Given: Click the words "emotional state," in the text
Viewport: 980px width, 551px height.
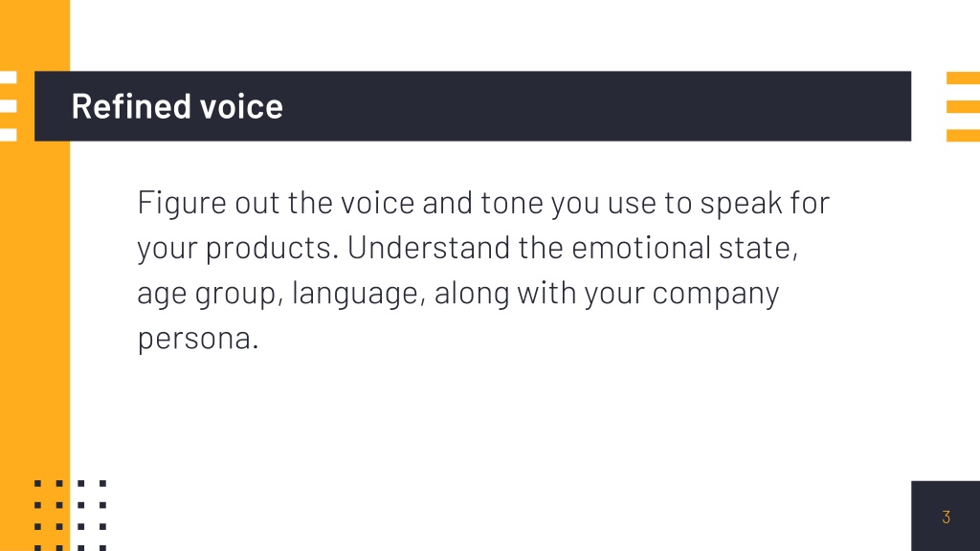Looking at the screenshot, I should (685, 248).
